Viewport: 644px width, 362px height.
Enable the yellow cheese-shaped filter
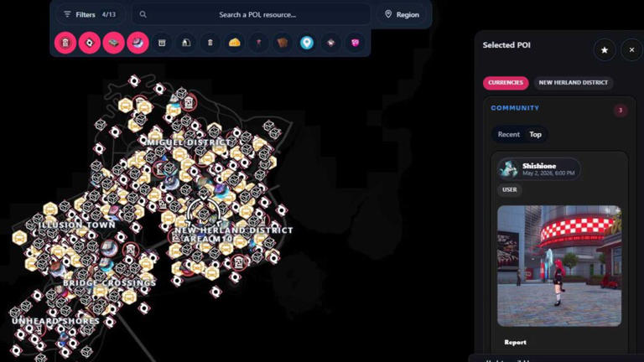[x=235, y=43]
